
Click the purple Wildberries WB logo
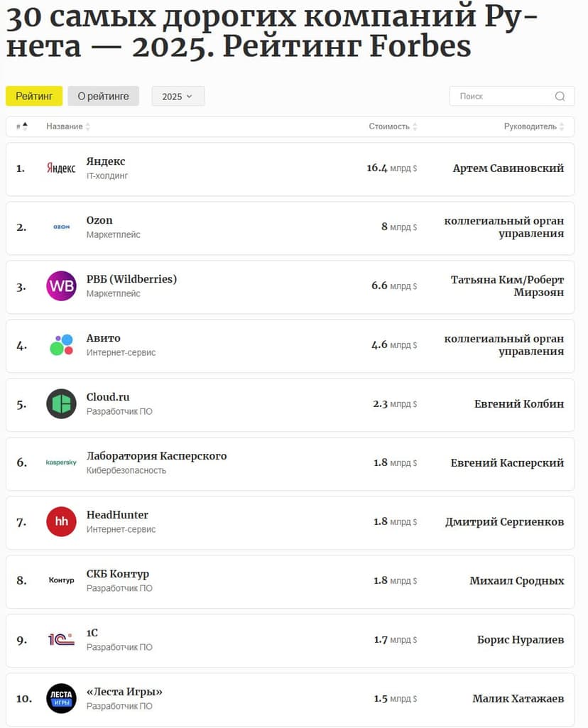(61, 286)
